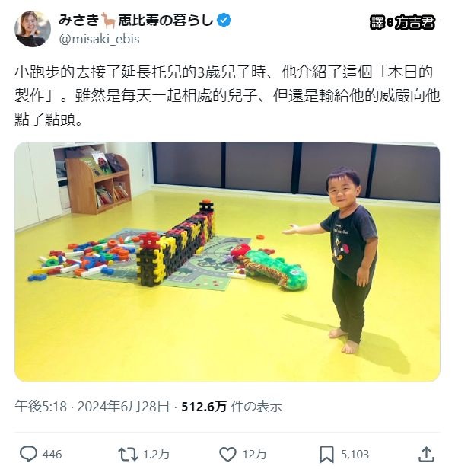
Task: Click the 1.2万 retweet count
Action: tap(156, 455)
